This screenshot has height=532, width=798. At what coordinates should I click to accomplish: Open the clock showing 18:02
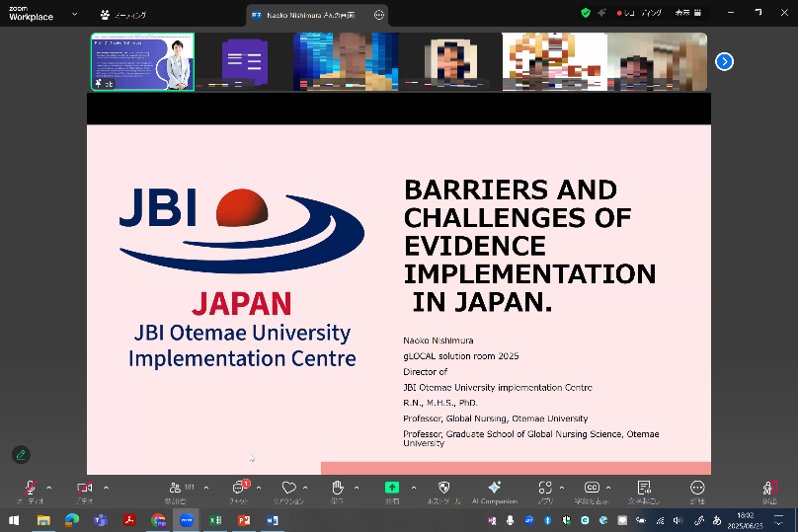point(745,520)
